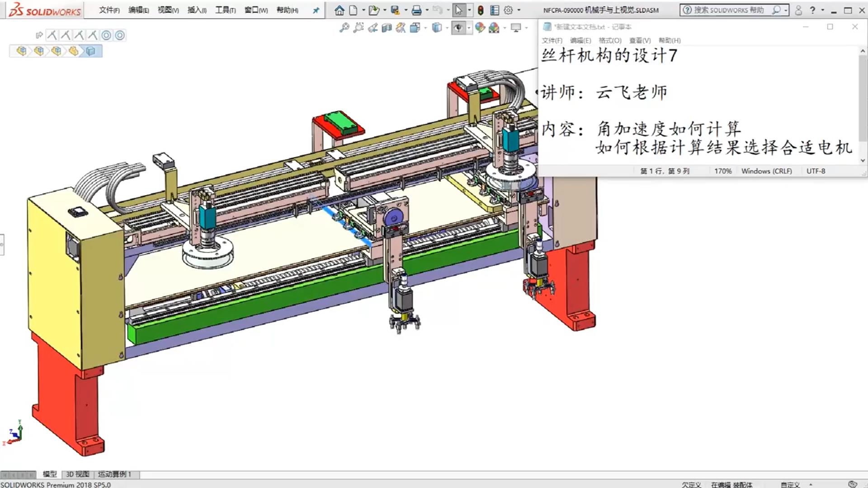Open SolidWorks 视图(V) menu
Screen dimensions: 868x488
tap(168, 10)
